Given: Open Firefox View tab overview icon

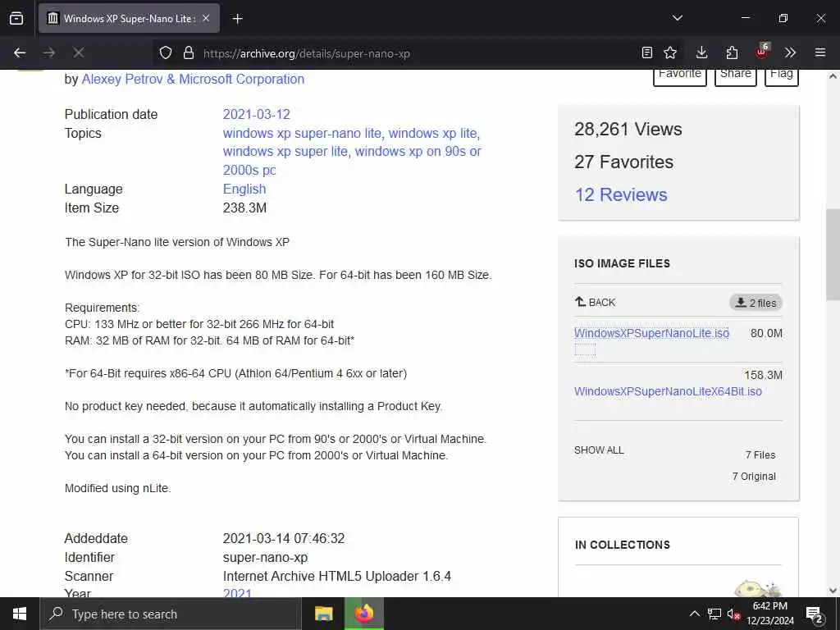Looking at the screenshot, I should [x=16, y=18].
